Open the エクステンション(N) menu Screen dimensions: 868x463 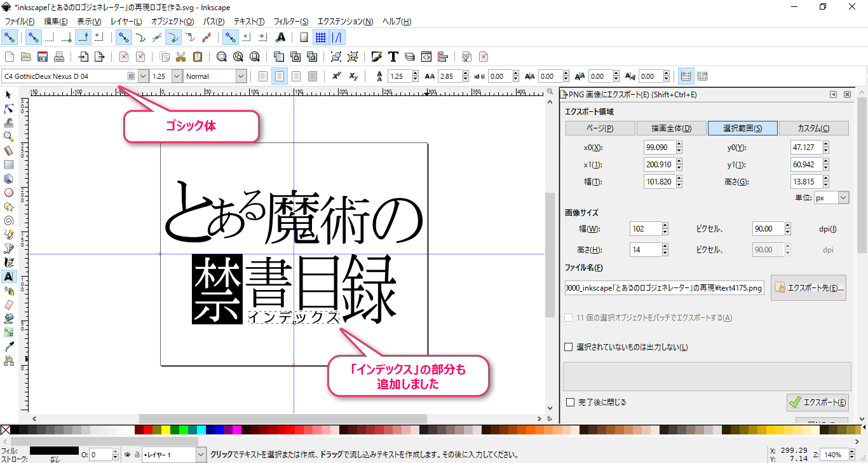tap(346, 22)
